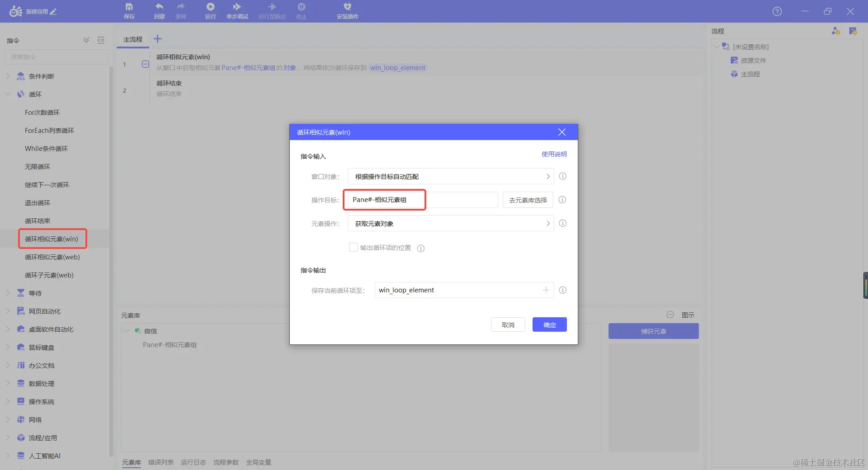Open 运行日志 bottom tab
This screenshot has height=470, width=868.
tap(193, 462)
